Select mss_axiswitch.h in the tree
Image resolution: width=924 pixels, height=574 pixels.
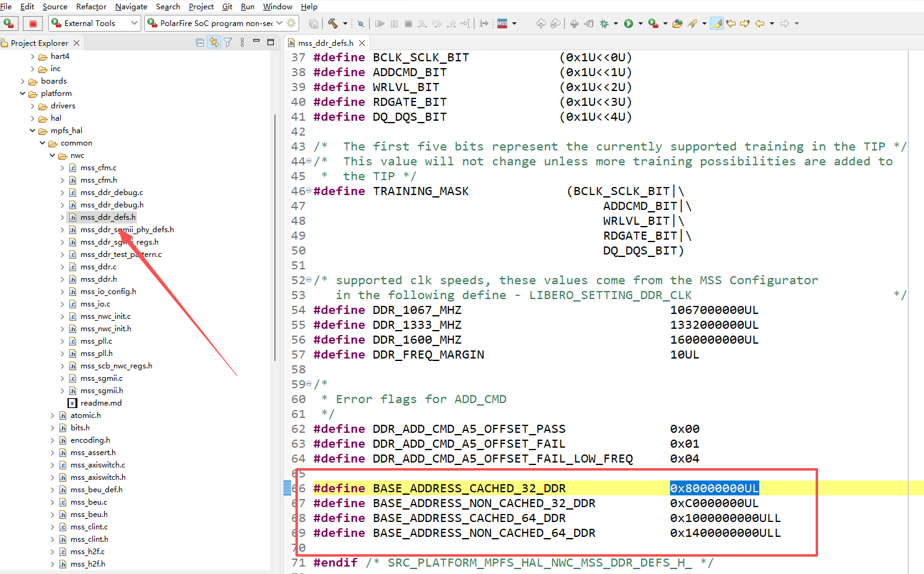click(x=98, y=477)
